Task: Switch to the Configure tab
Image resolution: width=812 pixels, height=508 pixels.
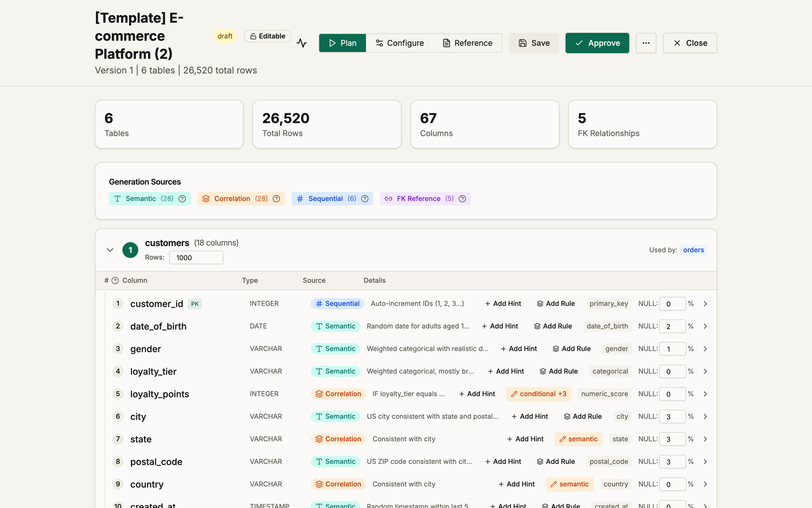Action: tap(400, 43)
